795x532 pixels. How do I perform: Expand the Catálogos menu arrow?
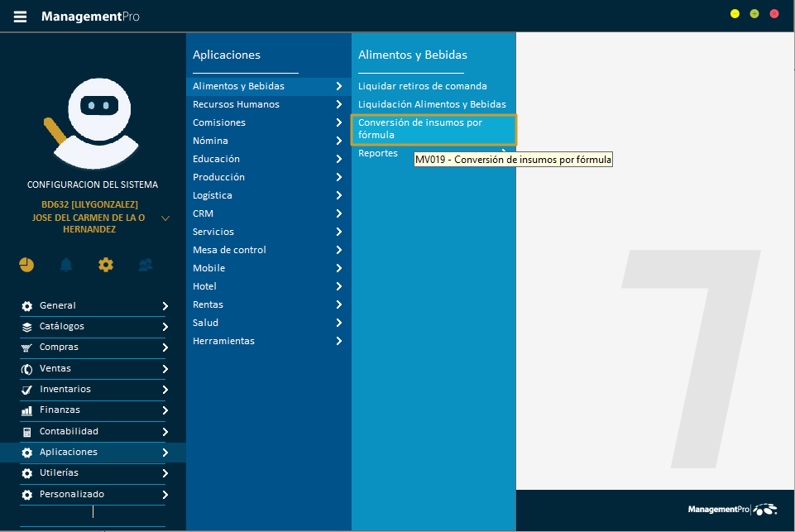coord(165,327)
